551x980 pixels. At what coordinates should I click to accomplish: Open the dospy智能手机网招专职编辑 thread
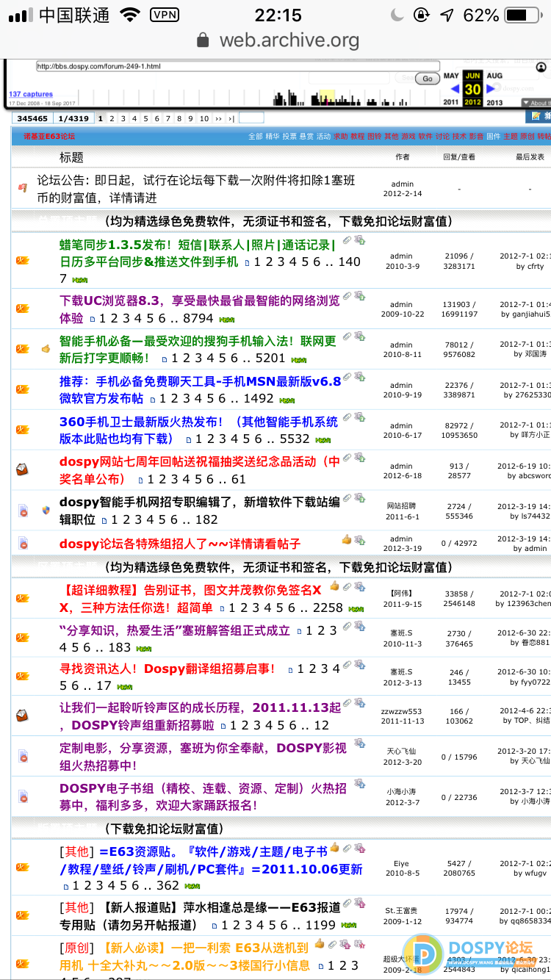pos(200,511)
